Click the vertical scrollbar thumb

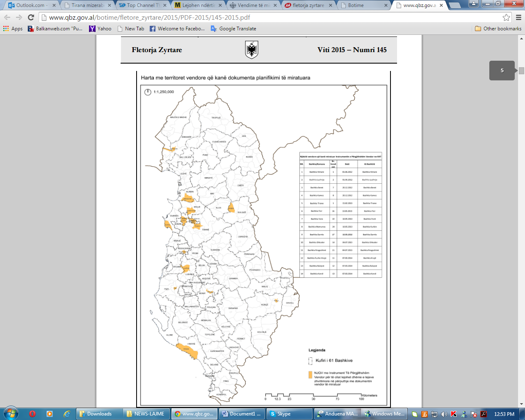pyautogui.click(x=521, y=71)
